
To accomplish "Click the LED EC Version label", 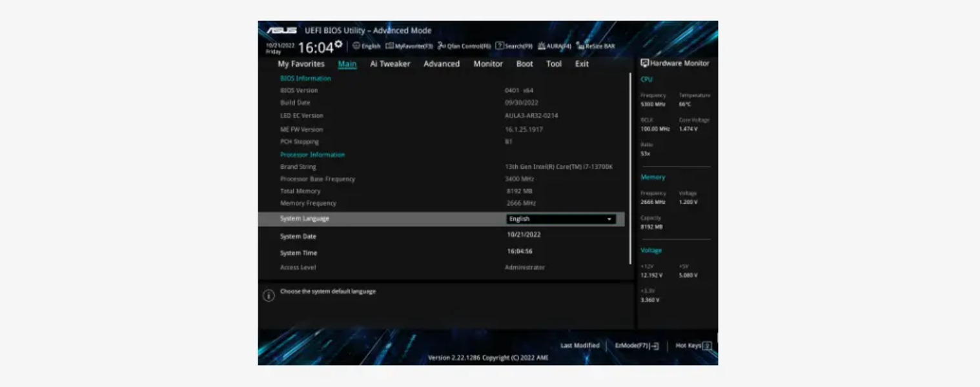I will [x=301, y=116].
